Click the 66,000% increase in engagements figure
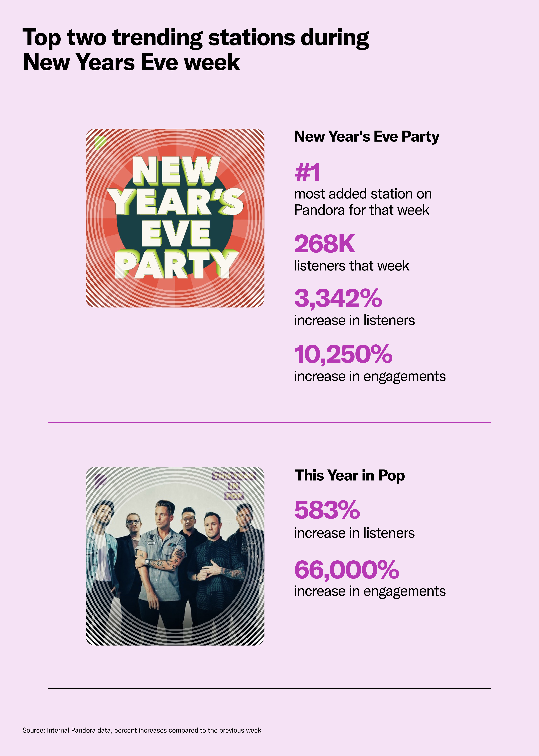This screenshot has height=756, width=539. [347, 570]
